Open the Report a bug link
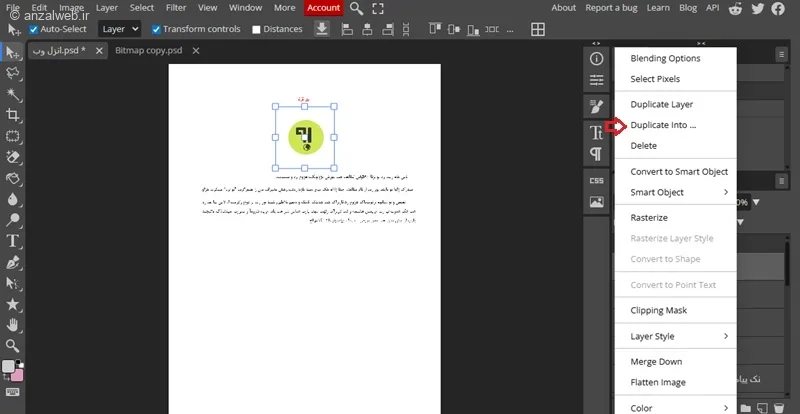This screenshot has width=800, height=414. pyautogui.click(x=612, y=8)
